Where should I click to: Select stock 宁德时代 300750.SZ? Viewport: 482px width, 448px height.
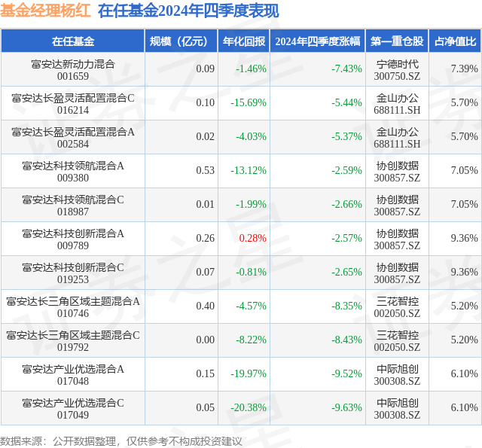coord(397,70)
